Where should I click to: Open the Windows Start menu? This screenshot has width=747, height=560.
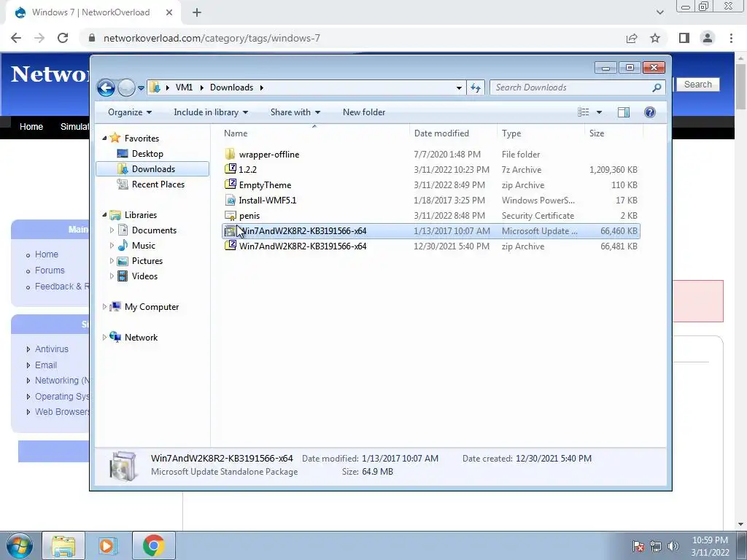[x=19, y=545]
